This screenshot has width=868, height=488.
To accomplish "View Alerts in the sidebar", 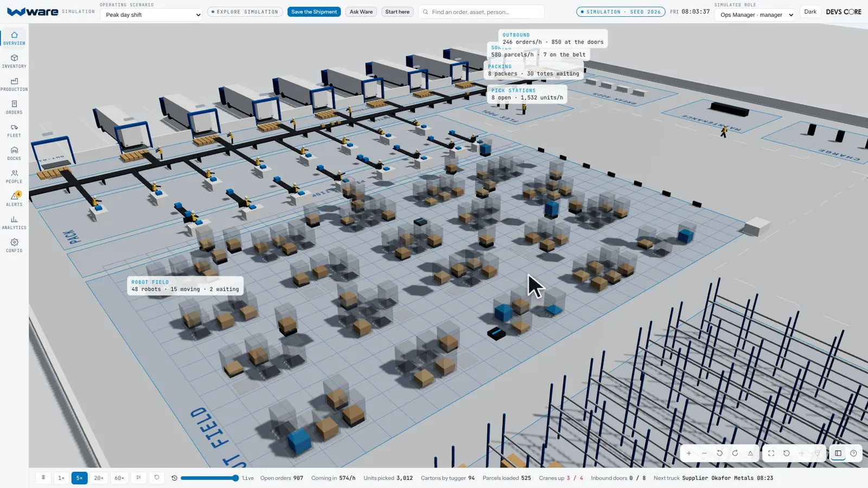I will coord(14,200).
